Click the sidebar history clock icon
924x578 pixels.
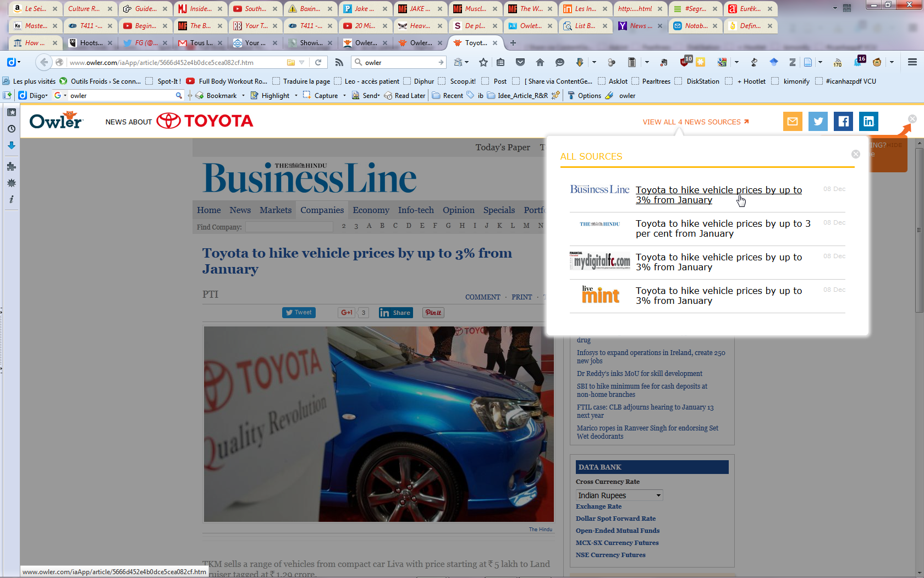tap(12, 129)
